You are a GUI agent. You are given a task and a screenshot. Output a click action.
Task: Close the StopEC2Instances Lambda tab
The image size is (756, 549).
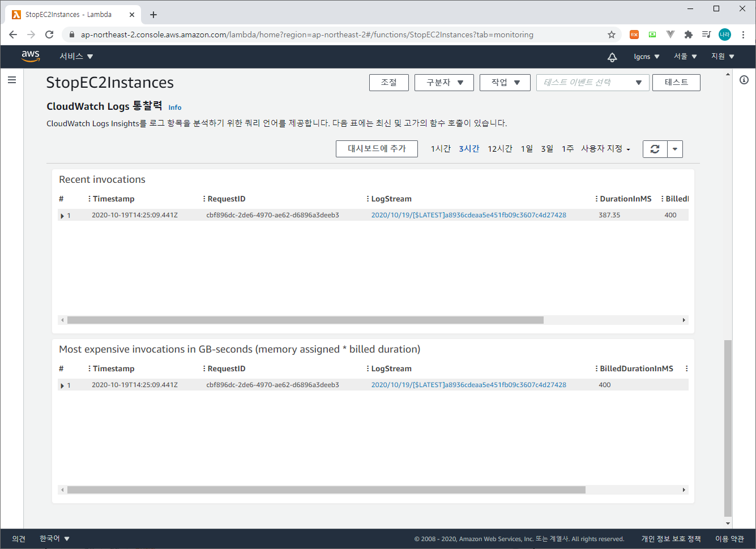coord(132,15)
